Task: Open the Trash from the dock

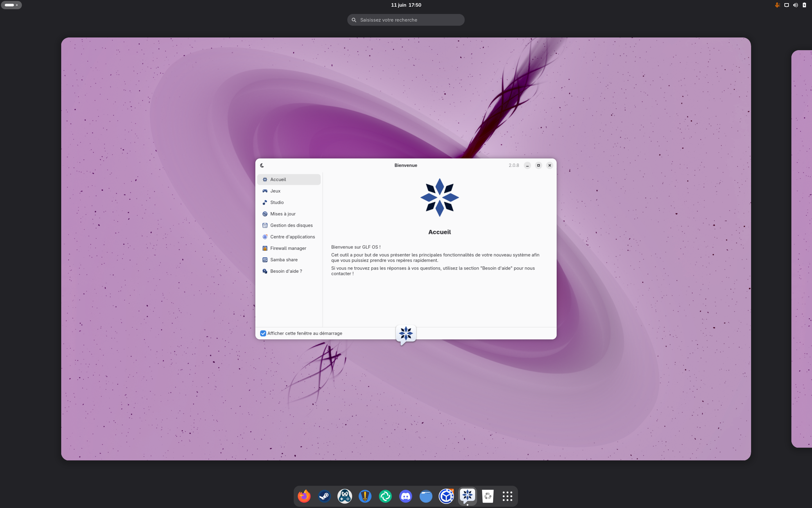Action: tap(488, 496)
